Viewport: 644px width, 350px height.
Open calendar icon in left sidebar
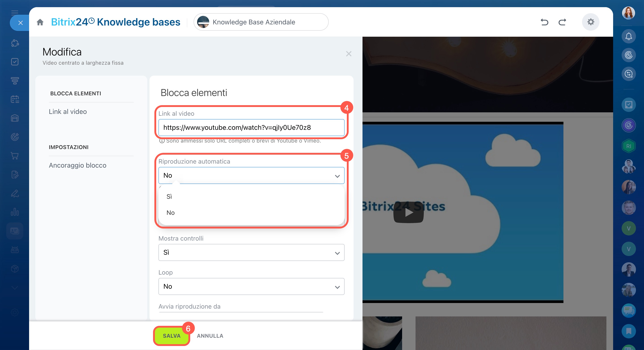(15, 99)
